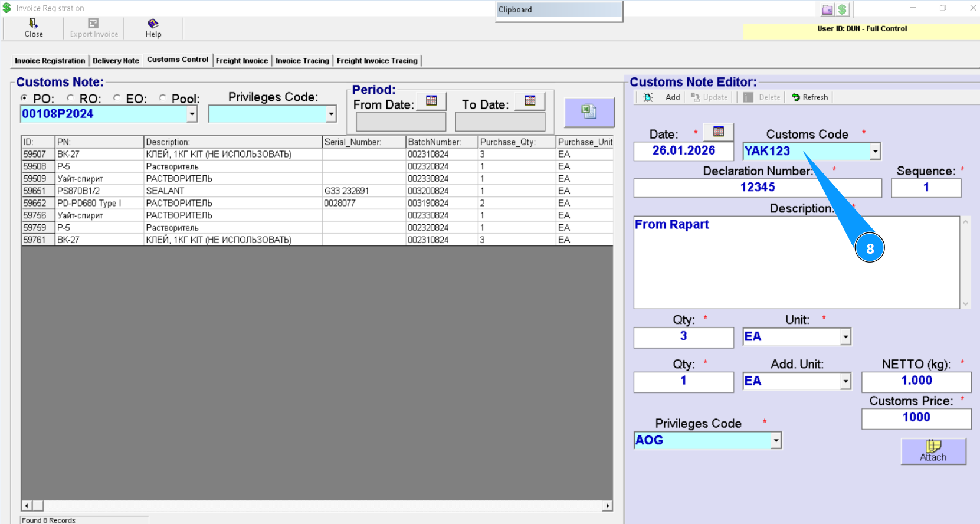Click grid's horizontal scrollbar right arrow
Image resolution: width=980 pixels, height=524 pixels.
(607, 506)
